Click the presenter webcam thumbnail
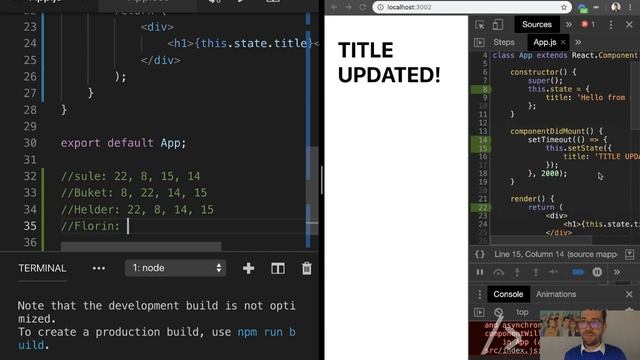Image resolution: width=640 pixels, height=360 pixels. [x=590, y=335]
